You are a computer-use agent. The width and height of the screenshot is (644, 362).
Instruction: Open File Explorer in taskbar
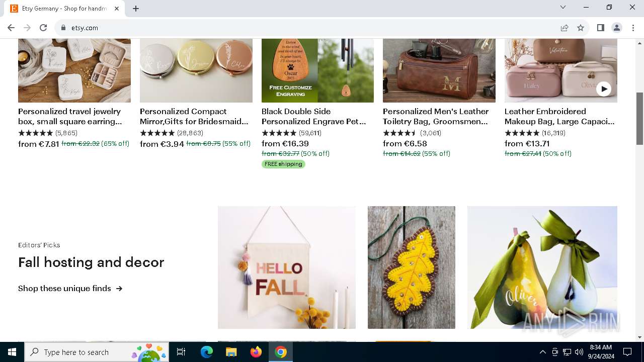point(231,352)
